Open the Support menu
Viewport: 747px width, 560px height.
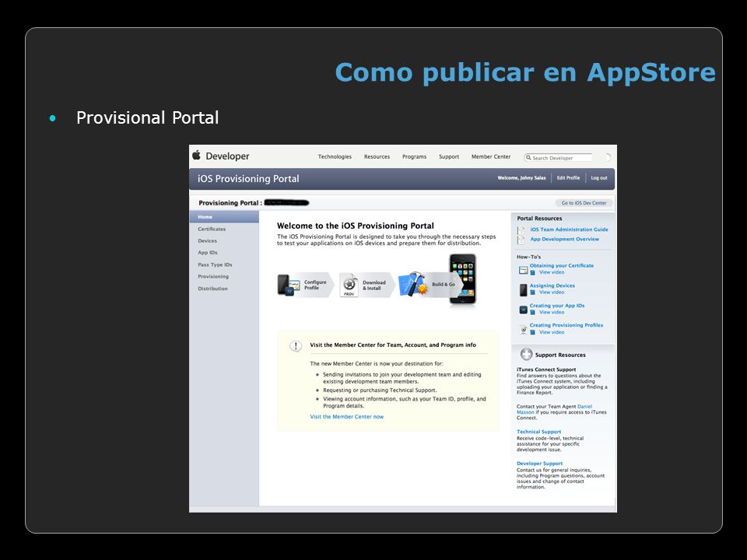[449, 156]
